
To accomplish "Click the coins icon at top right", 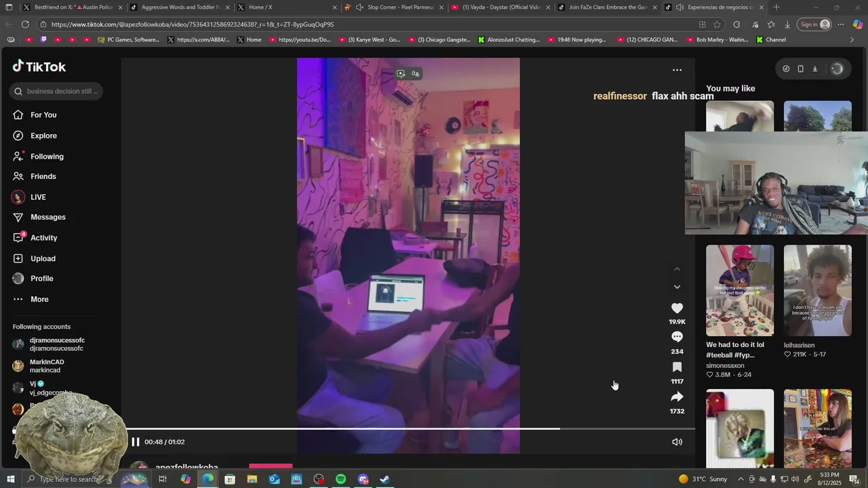I will (786, 68).
